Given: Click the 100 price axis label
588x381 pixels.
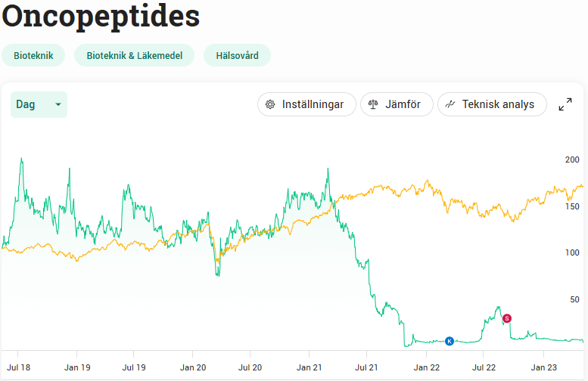Looking at the screenshot, I should [571, 252].
